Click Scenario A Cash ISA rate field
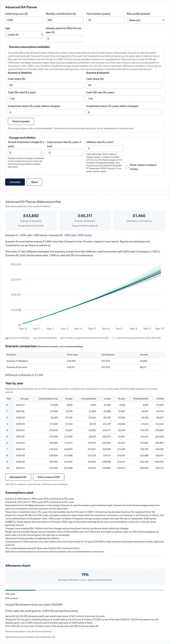 (x=46, y=99)
